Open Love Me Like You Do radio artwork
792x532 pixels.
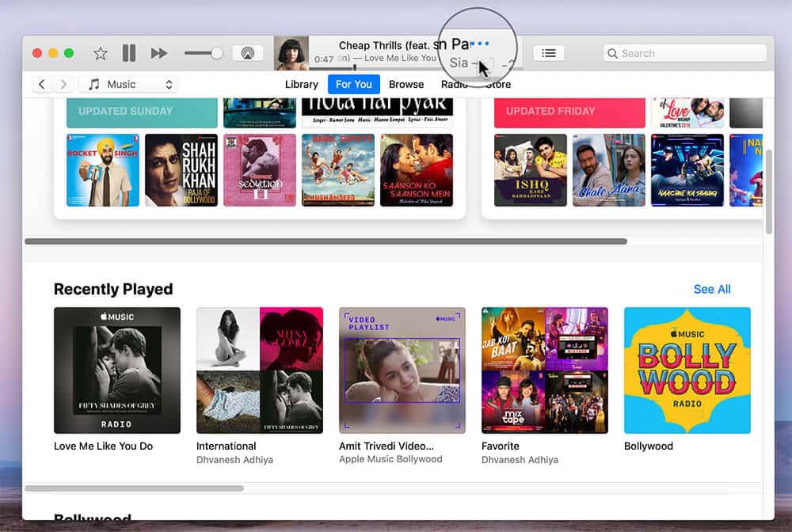[117, 370]
